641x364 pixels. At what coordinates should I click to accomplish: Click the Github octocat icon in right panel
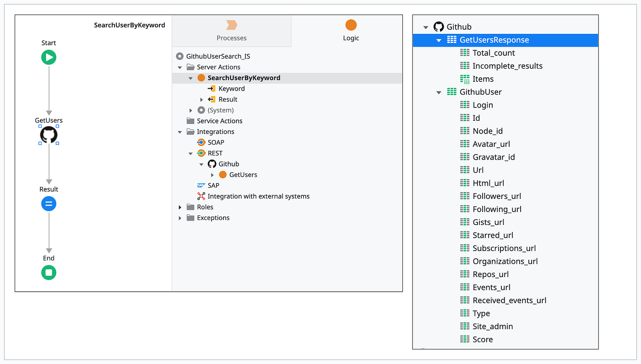(439, 27)
